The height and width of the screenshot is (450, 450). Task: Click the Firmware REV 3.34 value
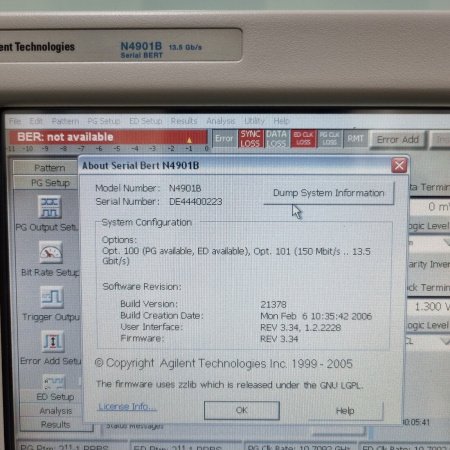coord(279,339)
